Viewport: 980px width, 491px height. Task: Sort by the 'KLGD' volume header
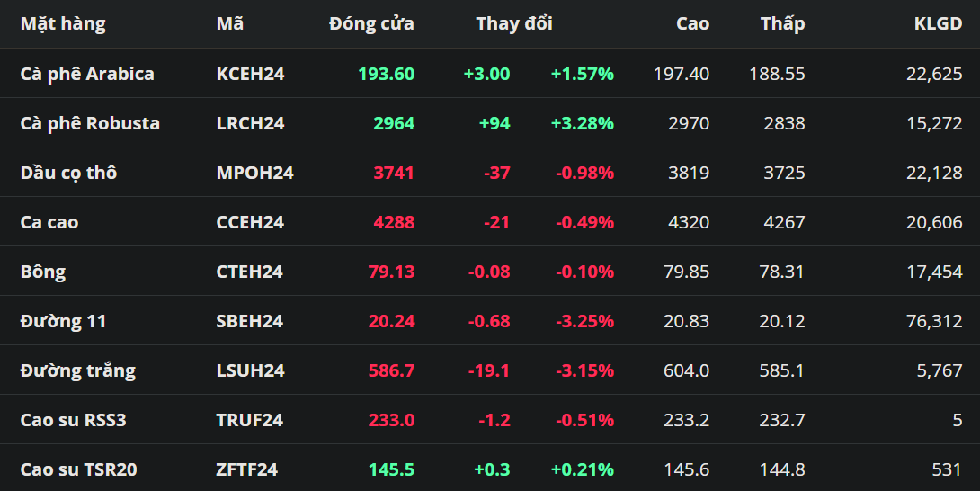pyautogui.click(x=938, y=24)
